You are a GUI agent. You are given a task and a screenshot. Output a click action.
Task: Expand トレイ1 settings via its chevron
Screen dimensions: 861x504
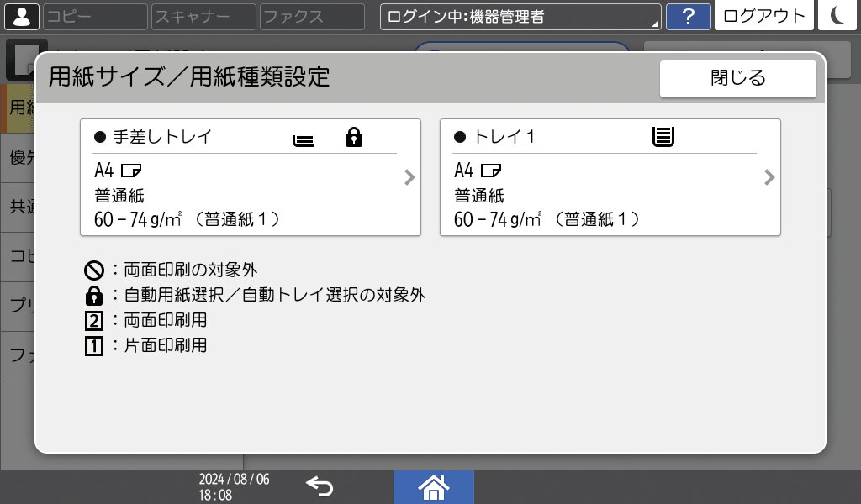(768, 177)
